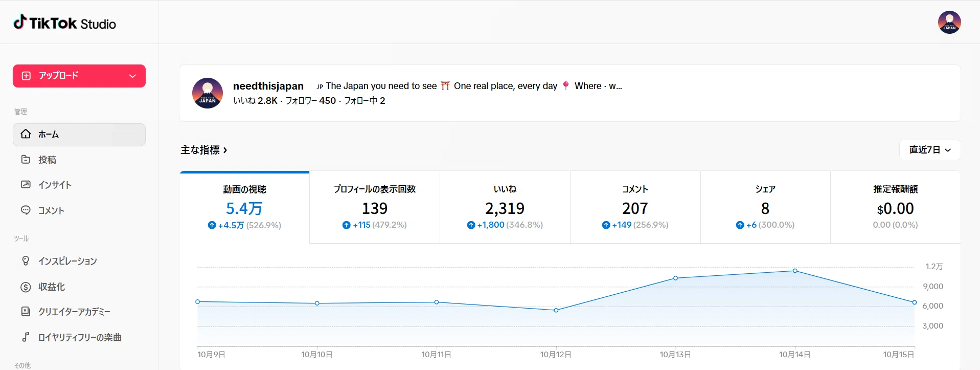This screenshot has height=370, width=980.
Task: Click the 10月13日 data point on chart
Action: [x=675, y=278]
